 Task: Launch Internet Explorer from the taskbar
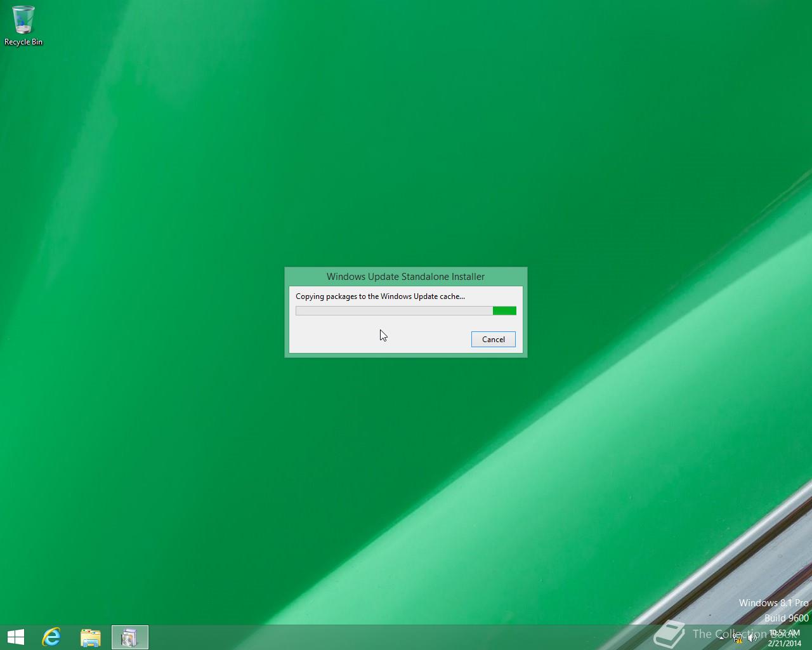tap(51, 637)
